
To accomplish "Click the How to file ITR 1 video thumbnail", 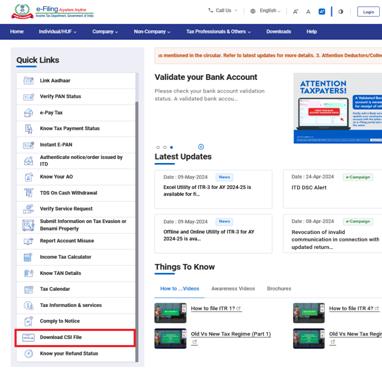I will (170, 313).
